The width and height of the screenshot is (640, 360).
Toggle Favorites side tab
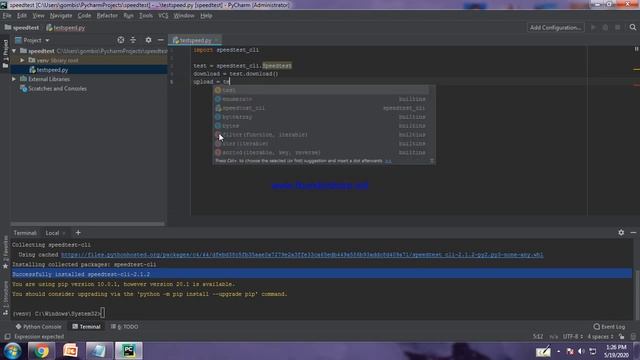coord(5,252)
